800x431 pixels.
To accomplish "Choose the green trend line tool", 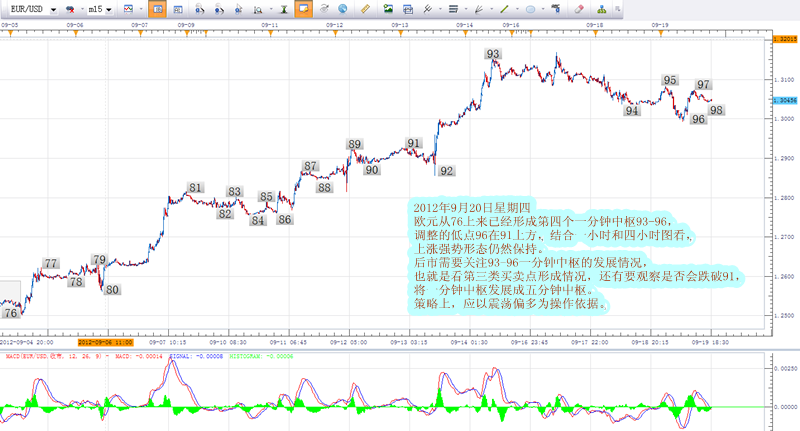I will click(x=504, y=9).
